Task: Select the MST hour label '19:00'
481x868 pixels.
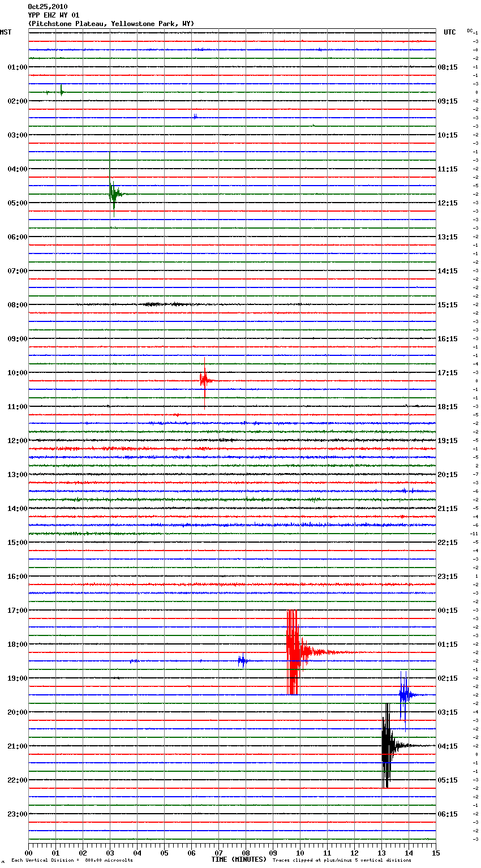Action: click(17, 678)
